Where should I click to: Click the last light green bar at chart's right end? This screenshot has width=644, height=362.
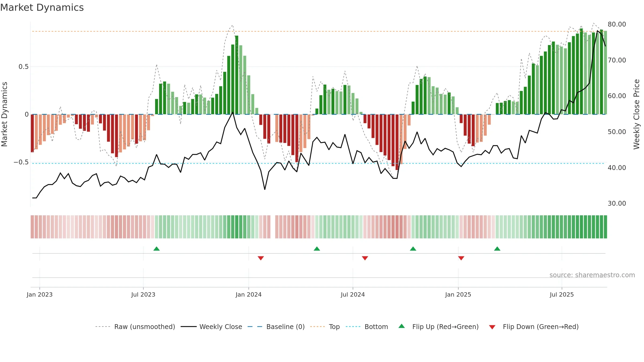pos(605,72)
